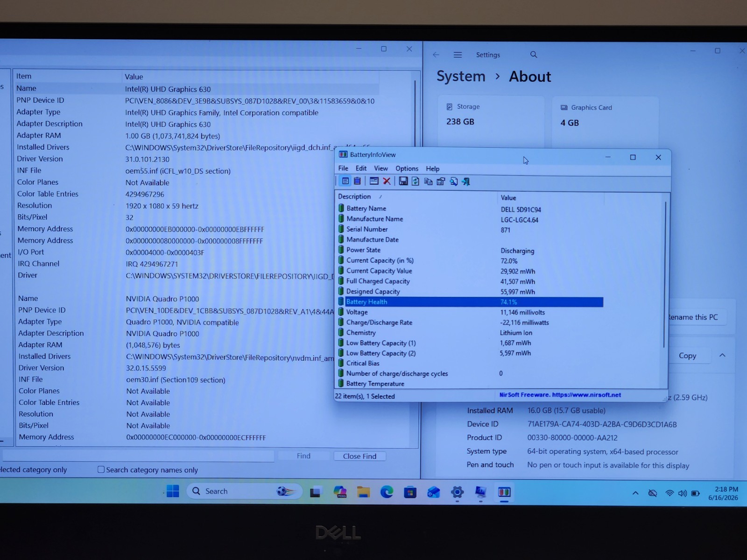Click the Graphics Card 4 GB card
The width and height of the screenshot is (747, 560).
point(605,121)
